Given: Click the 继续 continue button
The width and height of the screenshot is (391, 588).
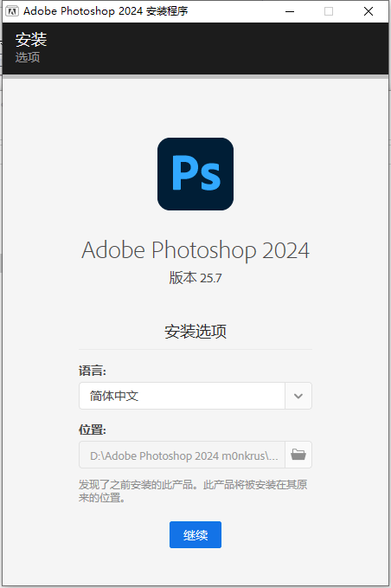Looking at the screenshot, I should (195, 534).
